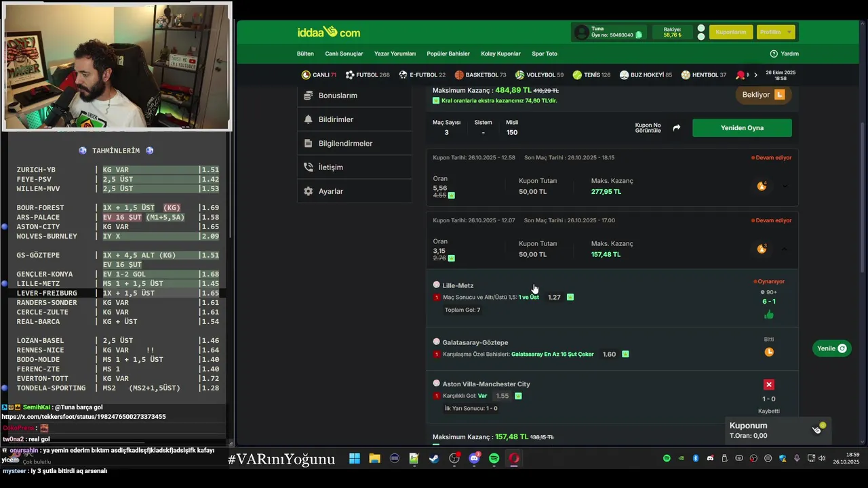The height and width of the screenshot is (488, 868).
Task: Expand the 277,95 TL coupon details
Action: [785, 186]
